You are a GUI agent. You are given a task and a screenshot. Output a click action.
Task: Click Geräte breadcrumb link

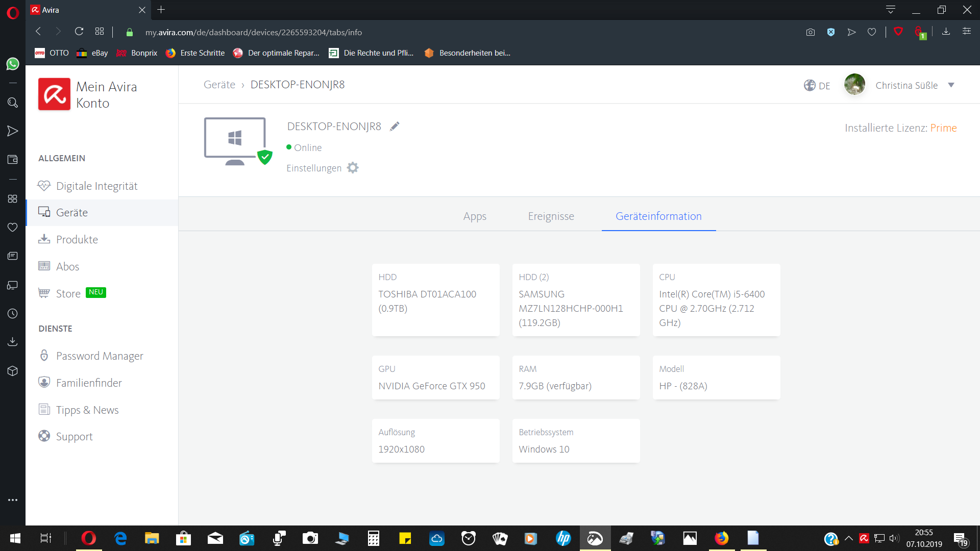(219, 85)
